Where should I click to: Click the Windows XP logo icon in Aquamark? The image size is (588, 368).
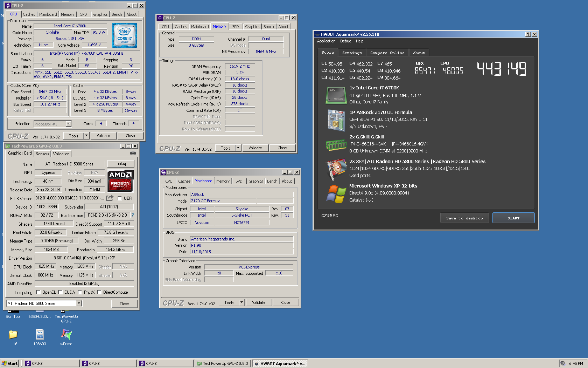click(x=336, y=194)
